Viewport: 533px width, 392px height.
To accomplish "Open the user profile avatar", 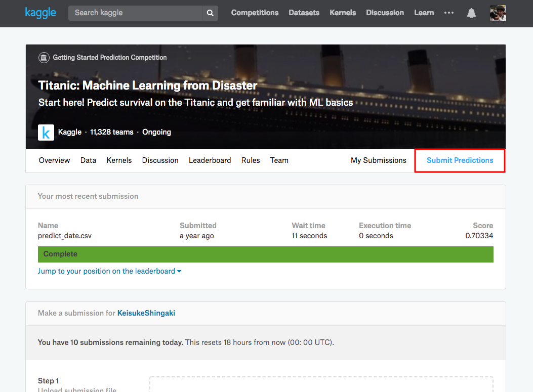I will point(498,13).
